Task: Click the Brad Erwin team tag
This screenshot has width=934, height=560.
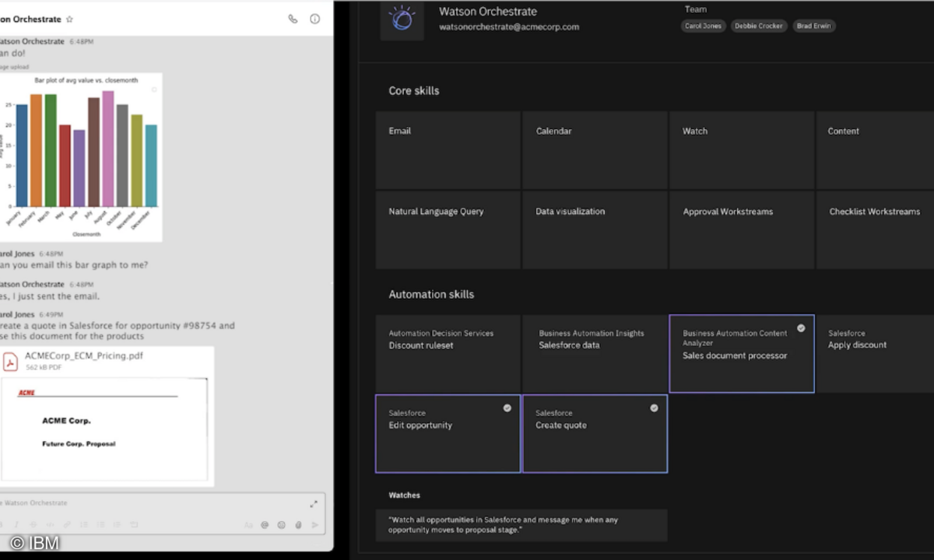Action: [x=814, y=26]
